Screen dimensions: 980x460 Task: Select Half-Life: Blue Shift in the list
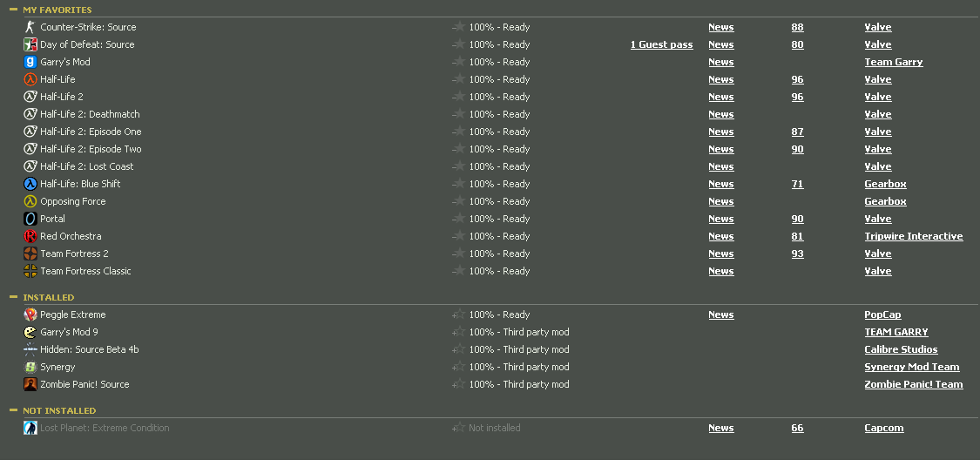80,184
